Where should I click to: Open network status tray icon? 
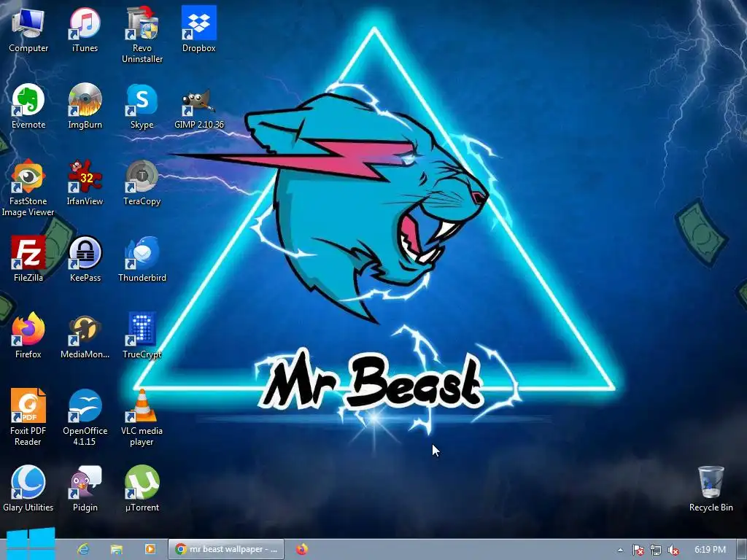tap(656, 550)
